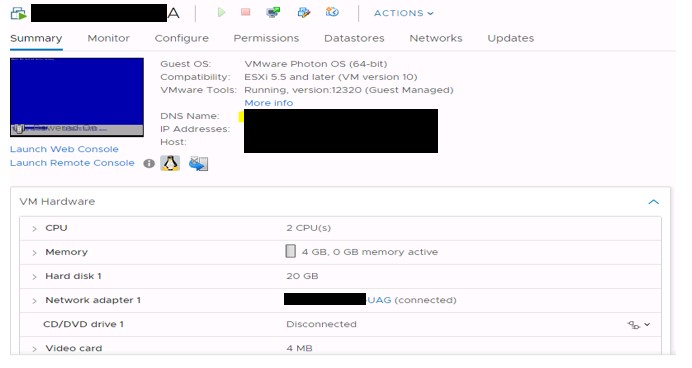Click the More info link
692x368 pixels.
(x=269, y=103)
